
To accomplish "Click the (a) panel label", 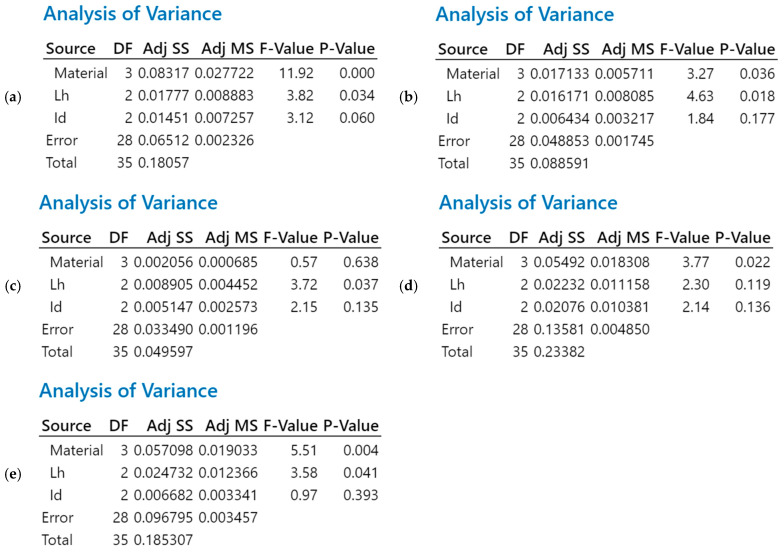I will (x=13, y=98).
